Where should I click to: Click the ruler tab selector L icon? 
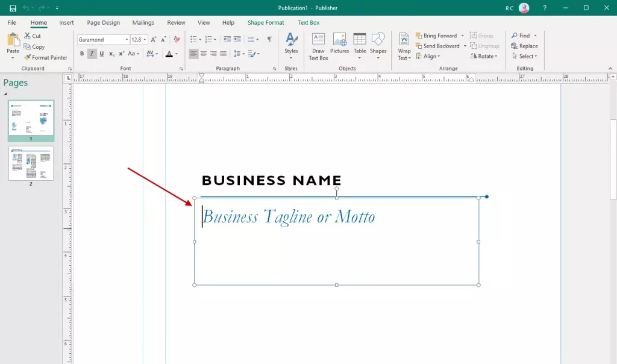69,78
